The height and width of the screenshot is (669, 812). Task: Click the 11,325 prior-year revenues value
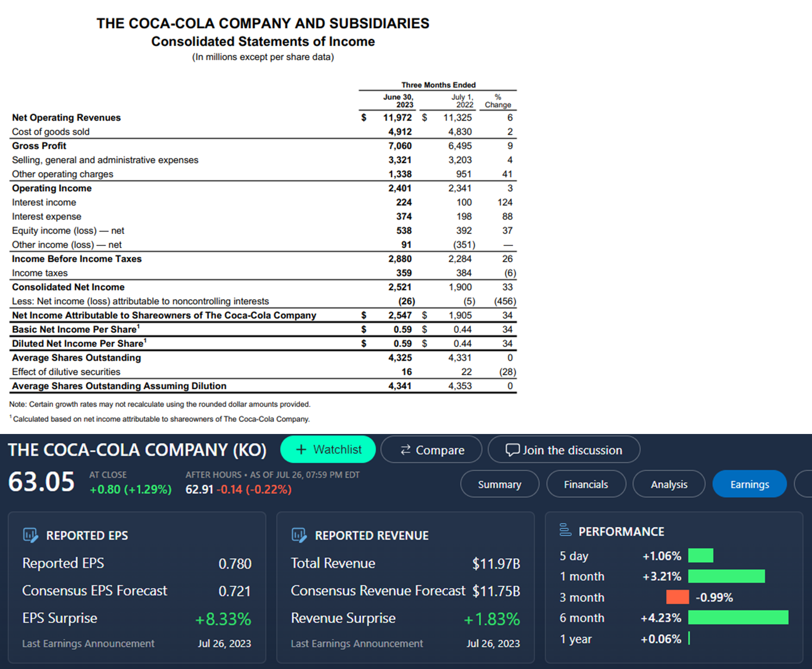[x=458, y=118]
